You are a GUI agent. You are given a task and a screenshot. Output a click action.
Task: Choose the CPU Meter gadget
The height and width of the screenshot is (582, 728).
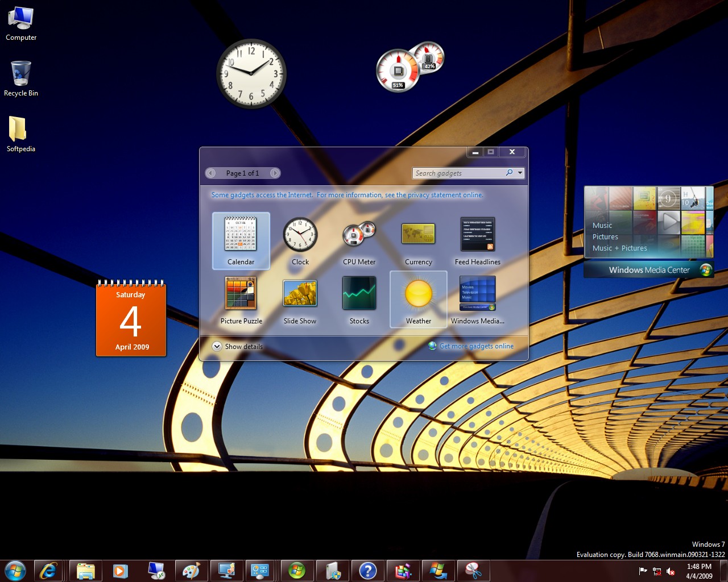click(359, 235)
